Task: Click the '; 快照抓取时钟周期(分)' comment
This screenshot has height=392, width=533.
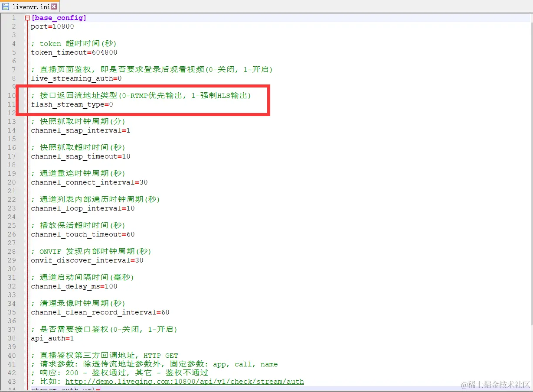Action: click(x=78, y=122)
